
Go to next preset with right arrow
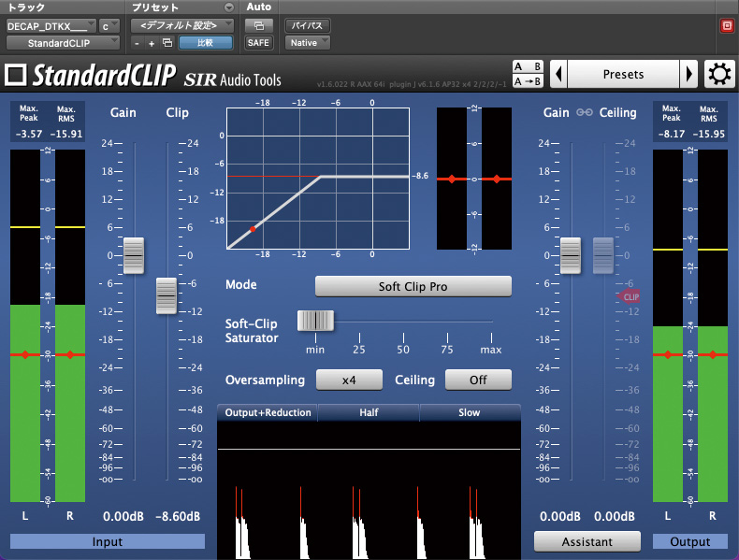[x=688, y=74]
